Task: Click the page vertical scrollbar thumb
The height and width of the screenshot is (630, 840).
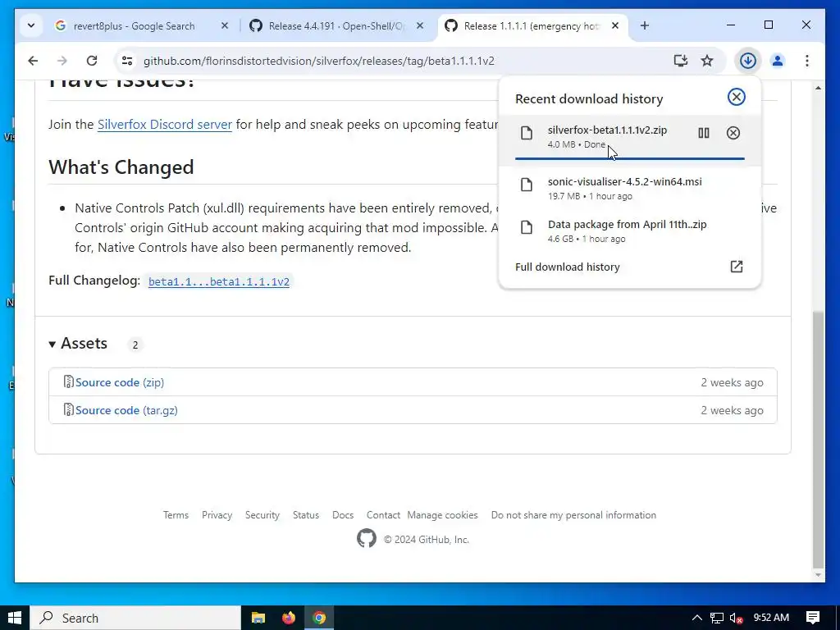Action: [818, 440]
